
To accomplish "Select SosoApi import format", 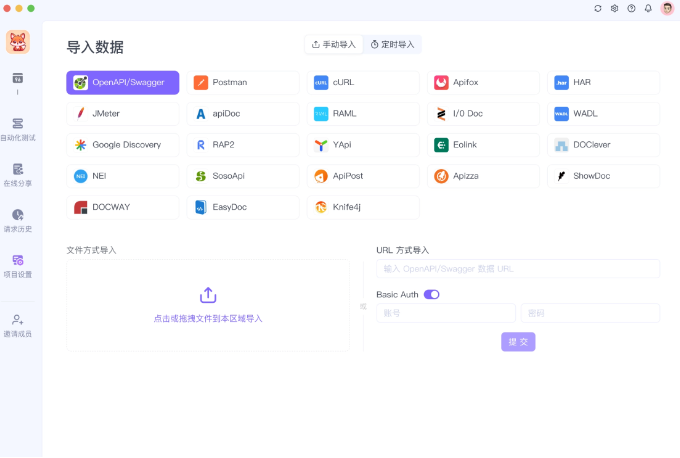I will (x=243, y=176).
